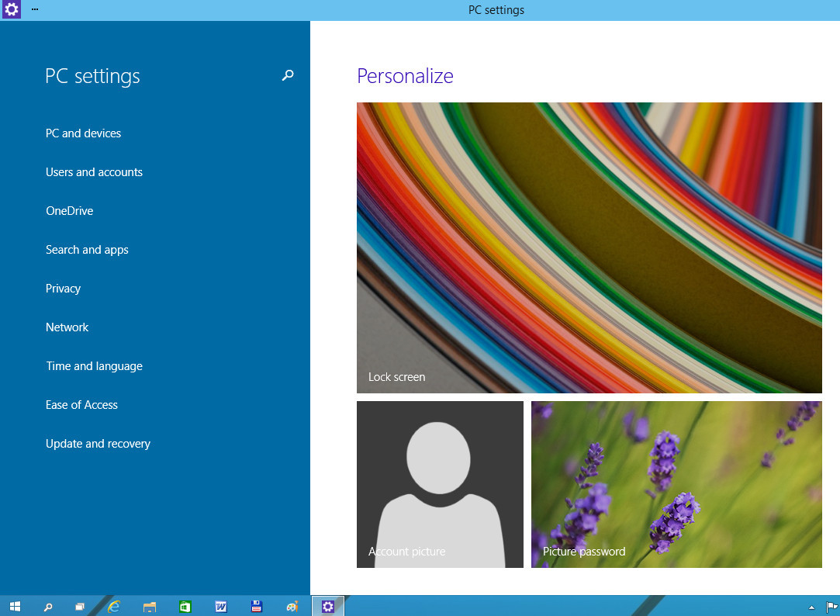840x616 pixels.
Task: Expand the hidden system tray icons arrow
Action: (811, 607)
